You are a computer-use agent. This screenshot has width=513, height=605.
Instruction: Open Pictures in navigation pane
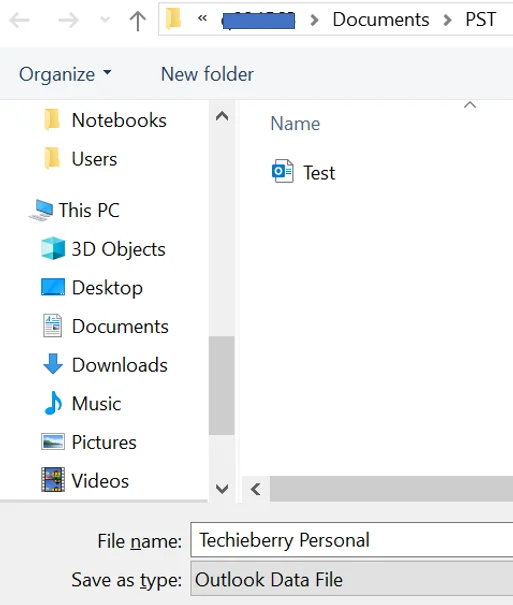coord(104,442)
